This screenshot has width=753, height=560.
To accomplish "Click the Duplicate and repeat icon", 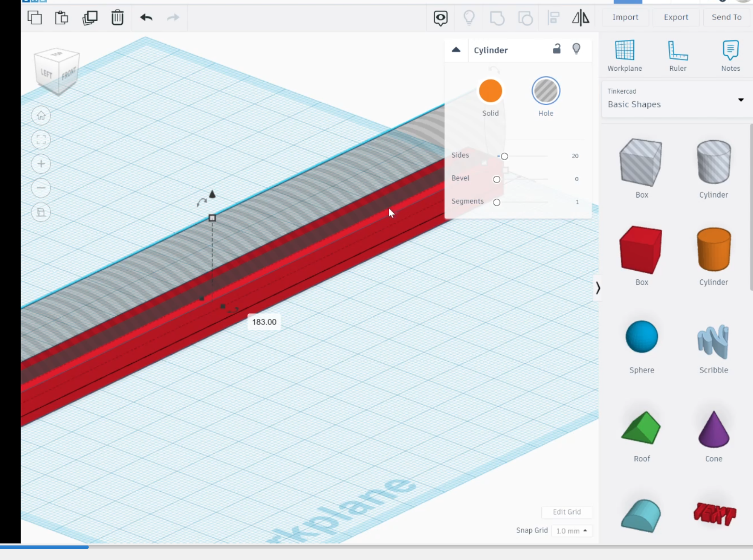I will tap(90, 18).
